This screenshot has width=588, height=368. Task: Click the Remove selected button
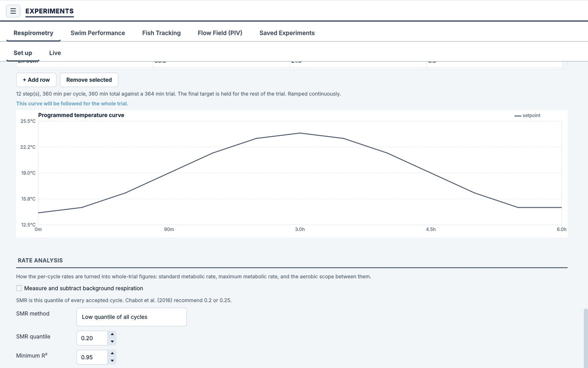(x=89, y=80)
